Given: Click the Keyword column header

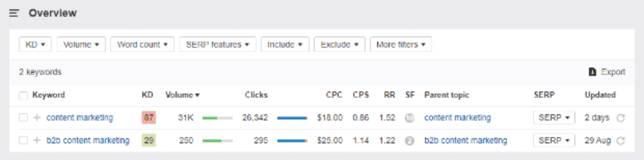Looking at the screenshot, I should 48,95.
